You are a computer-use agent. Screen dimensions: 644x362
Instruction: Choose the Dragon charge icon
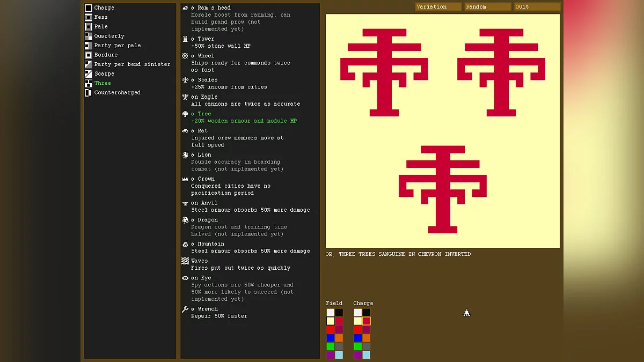pos(185,220)
